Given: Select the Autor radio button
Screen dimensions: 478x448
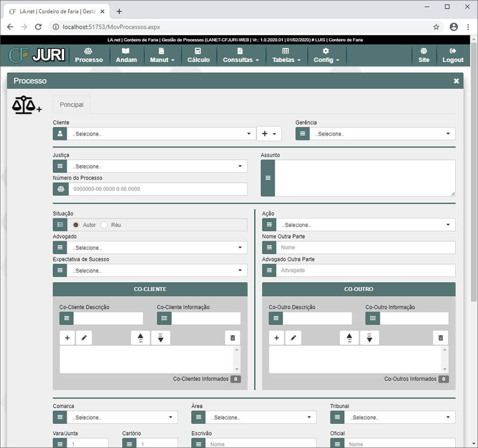Looking at the screenshot, I should click(x=76, y=225).
